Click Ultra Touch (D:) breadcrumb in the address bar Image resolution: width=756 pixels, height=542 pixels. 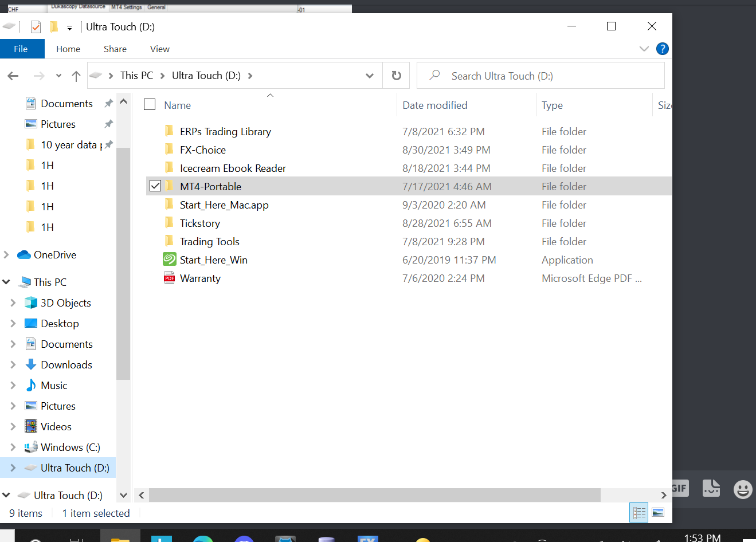(206, 76)
